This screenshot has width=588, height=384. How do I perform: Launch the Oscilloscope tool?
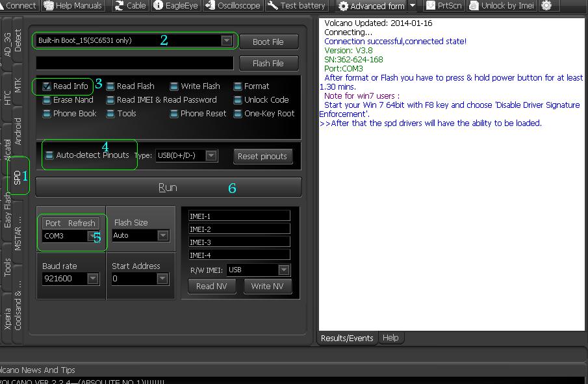233,6
